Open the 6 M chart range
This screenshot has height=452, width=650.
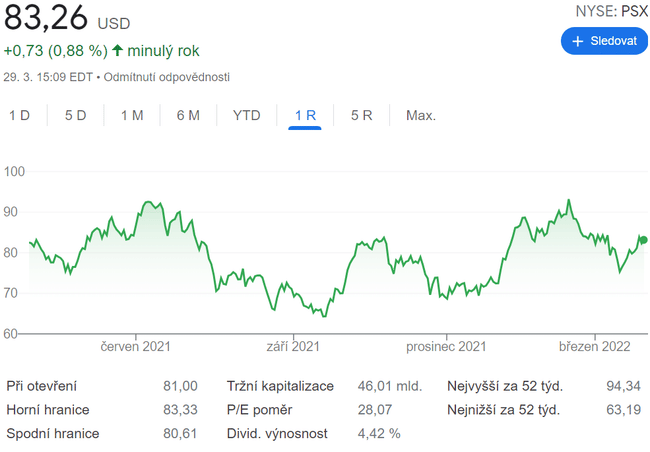[x=188, y=115]
